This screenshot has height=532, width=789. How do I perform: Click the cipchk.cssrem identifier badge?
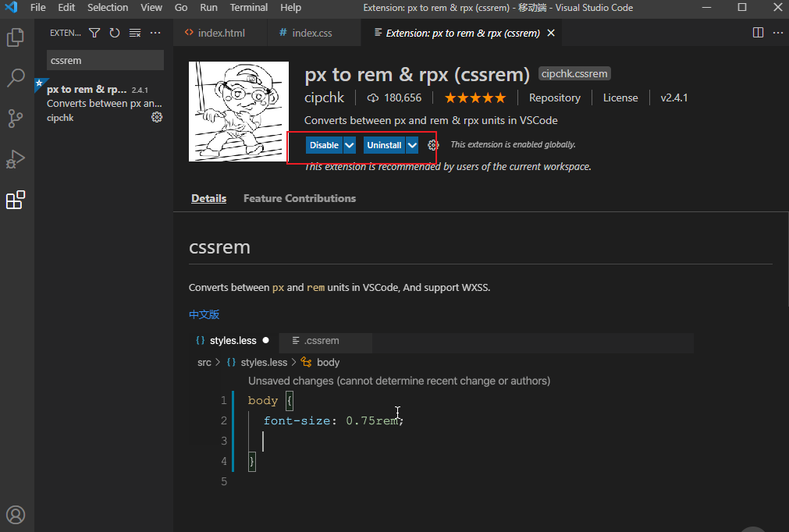pos(574,73)
